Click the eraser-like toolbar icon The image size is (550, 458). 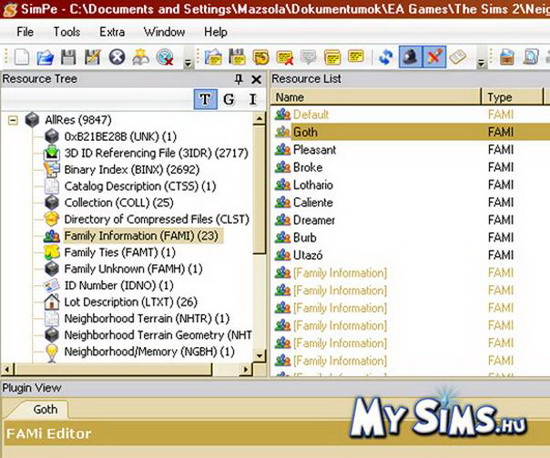tap(458, 57)
